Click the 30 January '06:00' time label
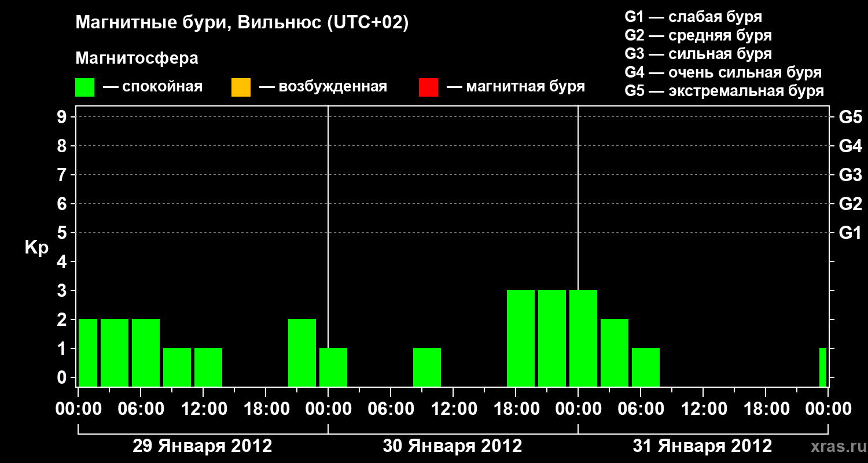The width and height of the screenshot is (868, 463). (391, 409)
